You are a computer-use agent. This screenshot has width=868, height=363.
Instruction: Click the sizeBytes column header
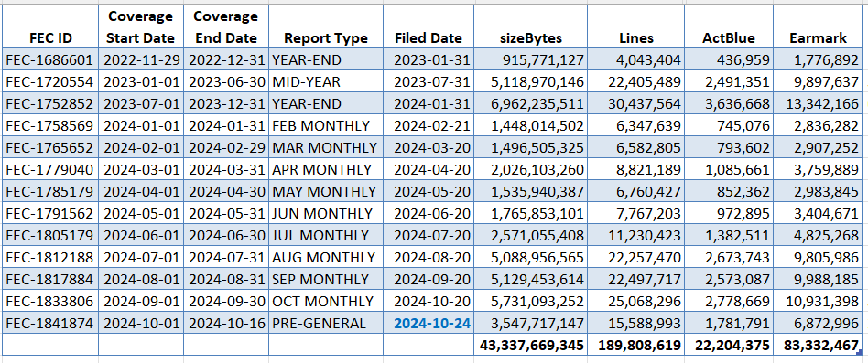530,27
